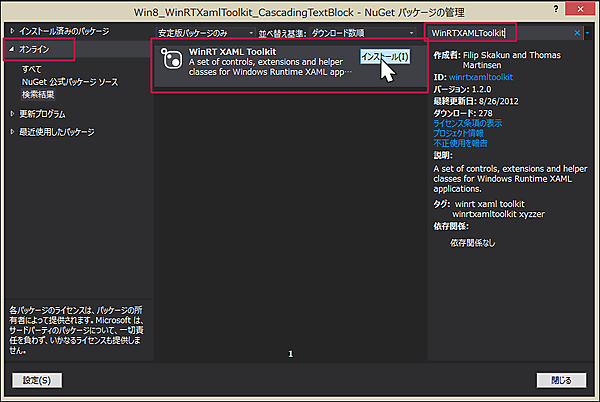Click the 設定(S) button
Screen dimensions: 600x402
pos(37,380)
